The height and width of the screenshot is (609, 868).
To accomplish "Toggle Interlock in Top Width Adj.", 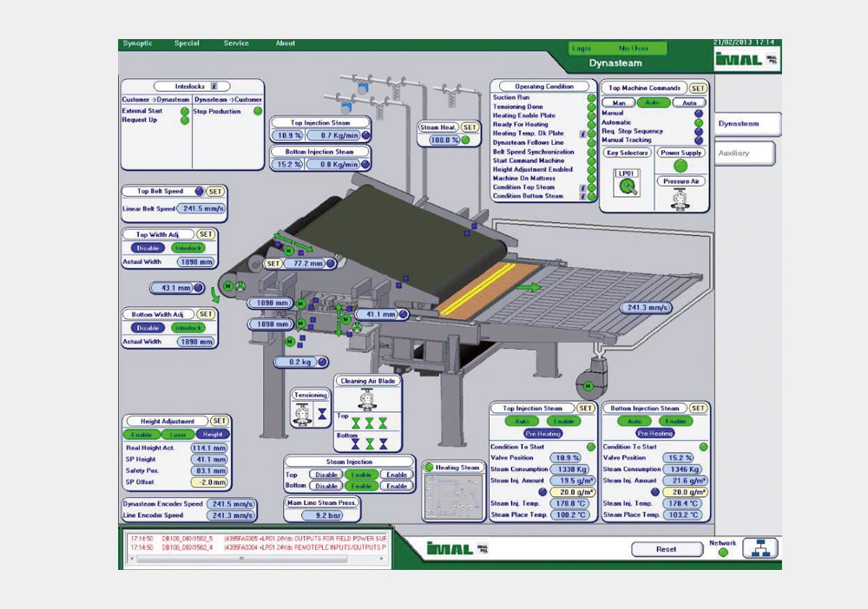I will [x=188, y=248].
